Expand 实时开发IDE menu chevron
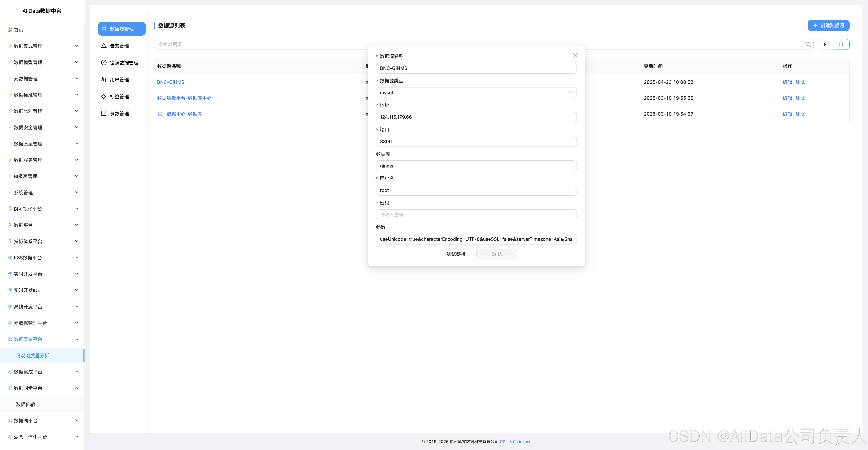The height and width of the screenshot is (450, 868). pyautogui.click(x=77, y=290)
